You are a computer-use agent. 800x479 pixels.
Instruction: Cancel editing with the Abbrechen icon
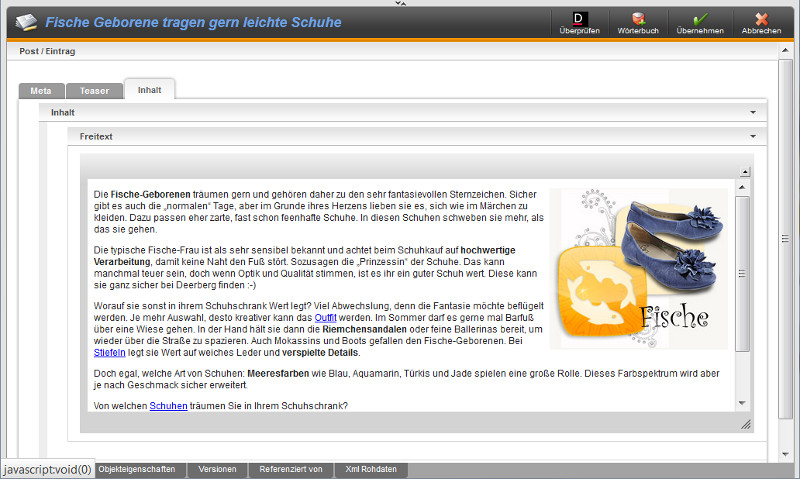tap(762, 21)
